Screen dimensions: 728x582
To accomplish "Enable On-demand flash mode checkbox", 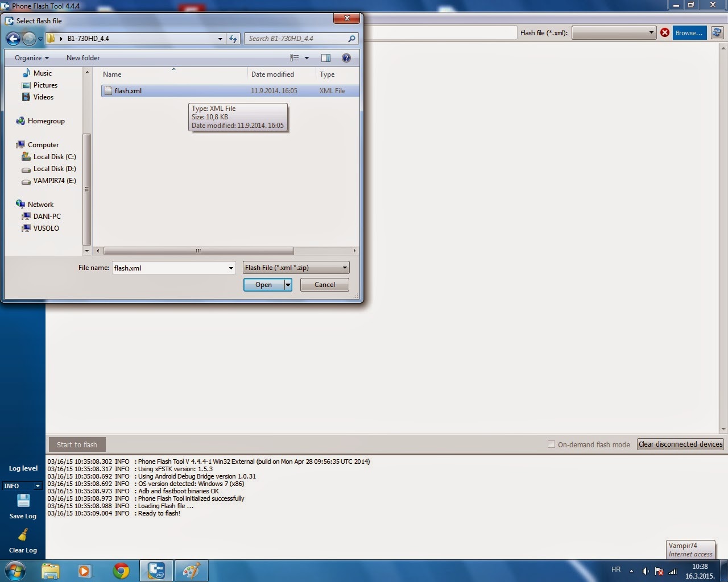I will click(551, 444).
